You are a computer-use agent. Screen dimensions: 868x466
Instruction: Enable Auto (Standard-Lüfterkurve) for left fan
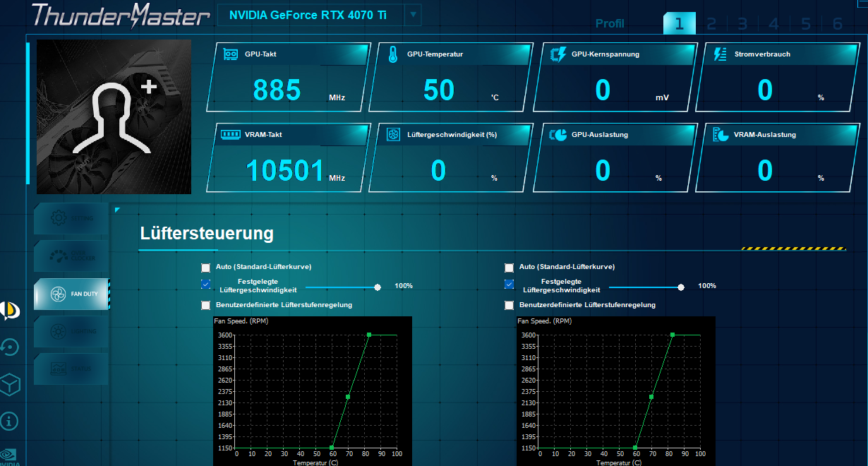205,268
